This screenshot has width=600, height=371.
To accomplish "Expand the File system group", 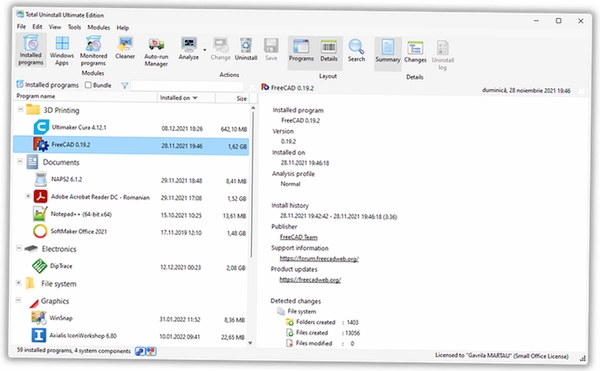I will point(18,283).
